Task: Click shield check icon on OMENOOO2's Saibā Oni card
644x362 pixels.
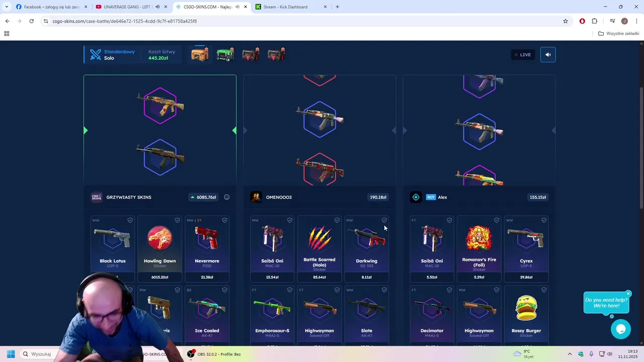Action: tap(289, 220)
